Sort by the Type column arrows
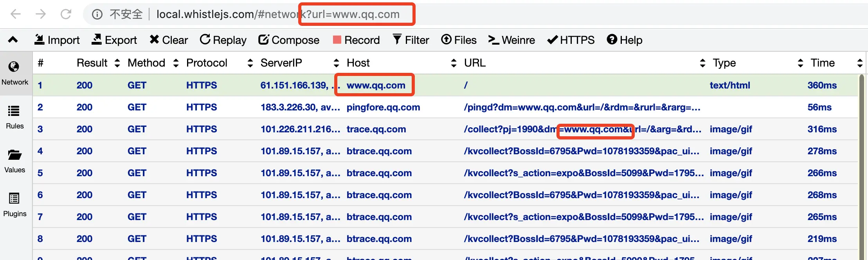The height and width of the screenshot is (260, 868). [800, 63]
